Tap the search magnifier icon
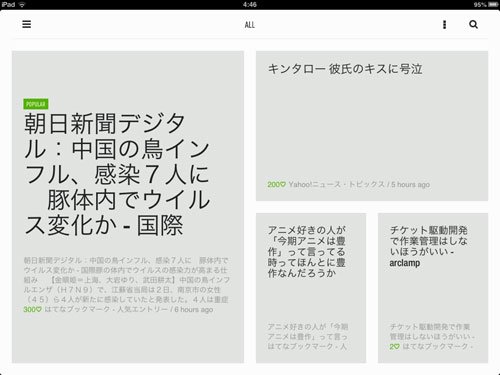 pos(473,24)
